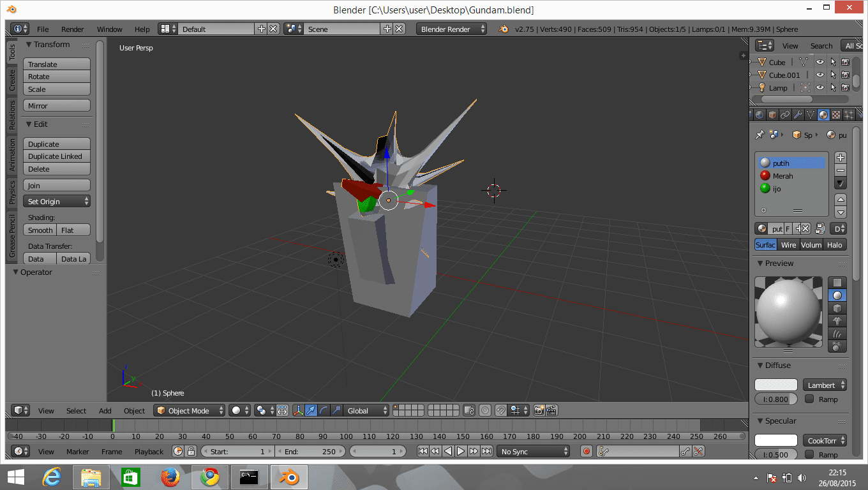Click the material node tree icon
Image resolution: width=868 pixels, height=490 pixels.
pyautogui.click(x=820, y=228)
